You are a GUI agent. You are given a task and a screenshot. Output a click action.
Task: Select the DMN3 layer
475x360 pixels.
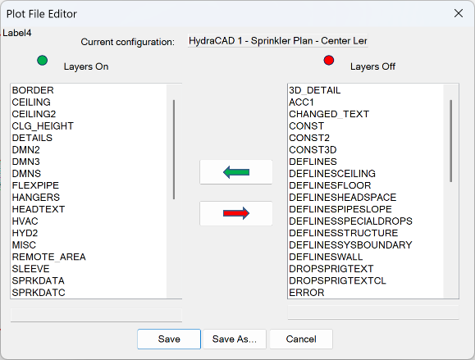(89, 162)
